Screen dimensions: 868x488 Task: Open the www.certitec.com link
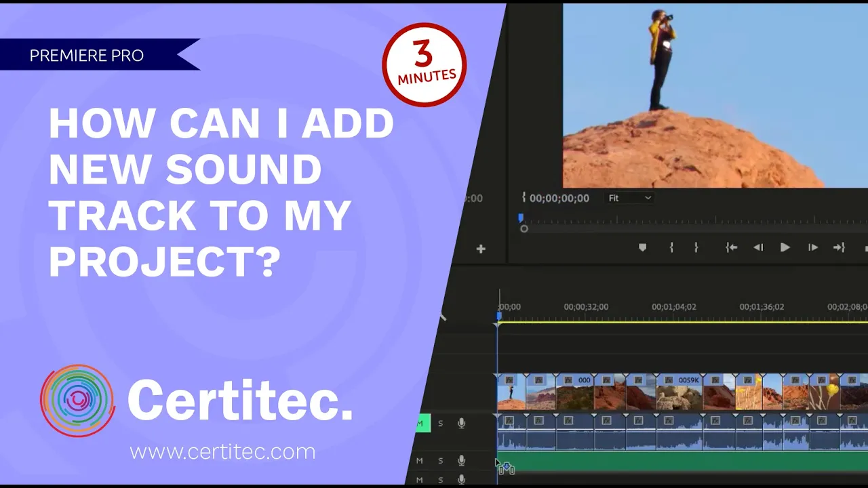pyautogui.click(x=222, y=451)
